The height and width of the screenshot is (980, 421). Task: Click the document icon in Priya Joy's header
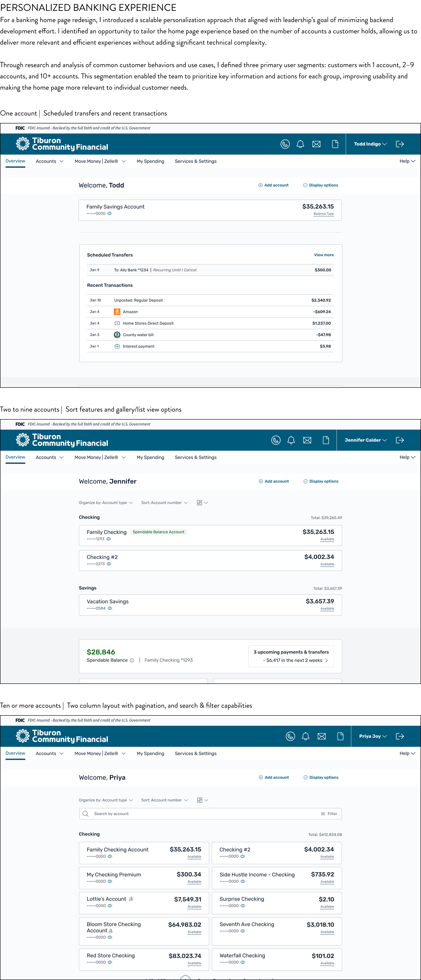tap(340, 736)
